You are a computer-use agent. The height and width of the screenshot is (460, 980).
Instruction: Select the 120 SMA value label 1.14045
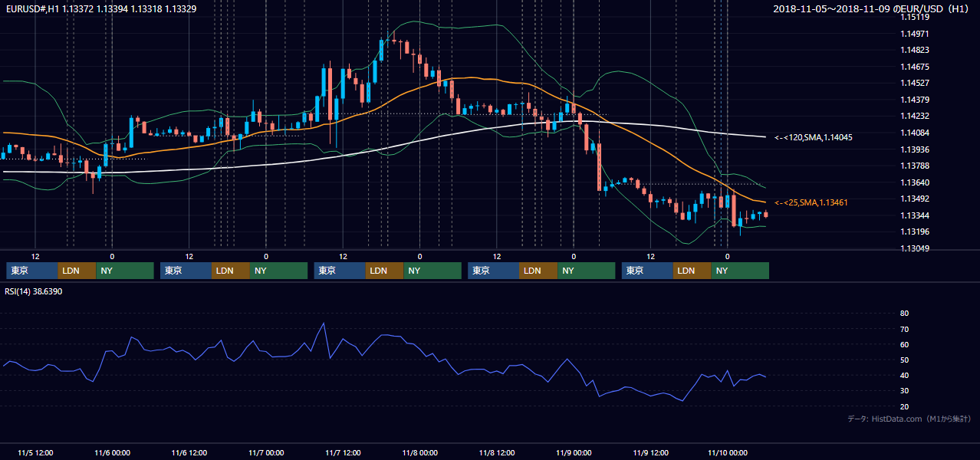[x=813, y=137]
